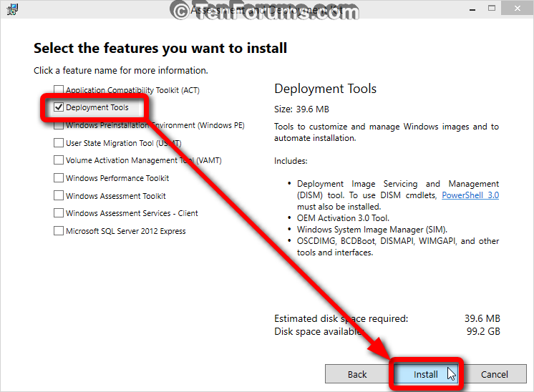Click the 'Size: 39.6 MB' text
534x392 pixels.
coord(302,109)
